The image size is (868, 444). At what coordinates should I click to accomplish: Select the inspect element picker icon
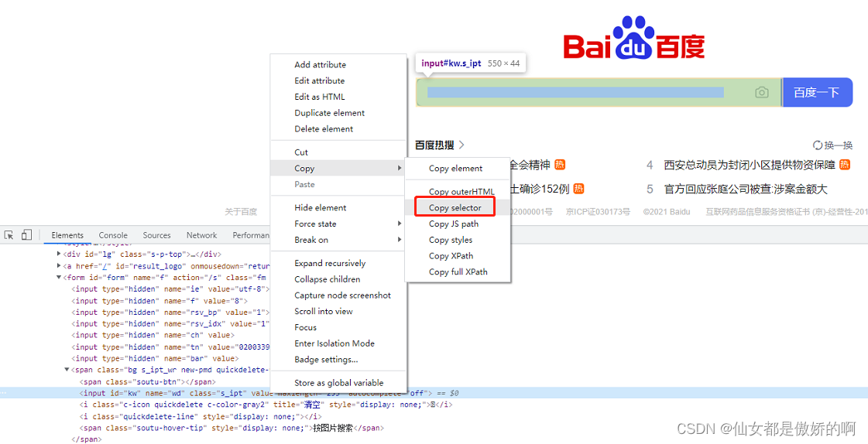[x=9, y=235]
